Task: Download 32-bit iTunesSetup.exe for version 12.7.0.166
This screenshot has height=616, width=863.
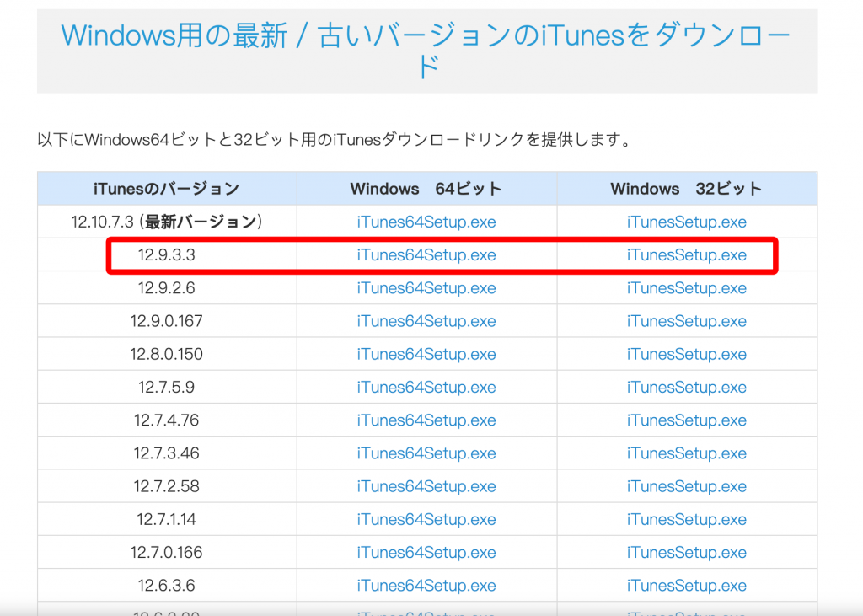Action: coord(686,552)
